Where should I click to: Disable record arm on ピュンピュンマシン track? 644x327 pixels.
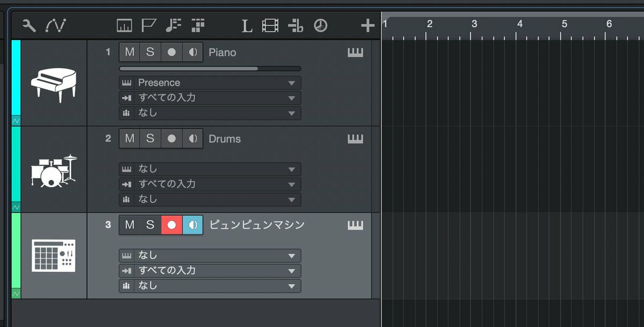[172, 225]
